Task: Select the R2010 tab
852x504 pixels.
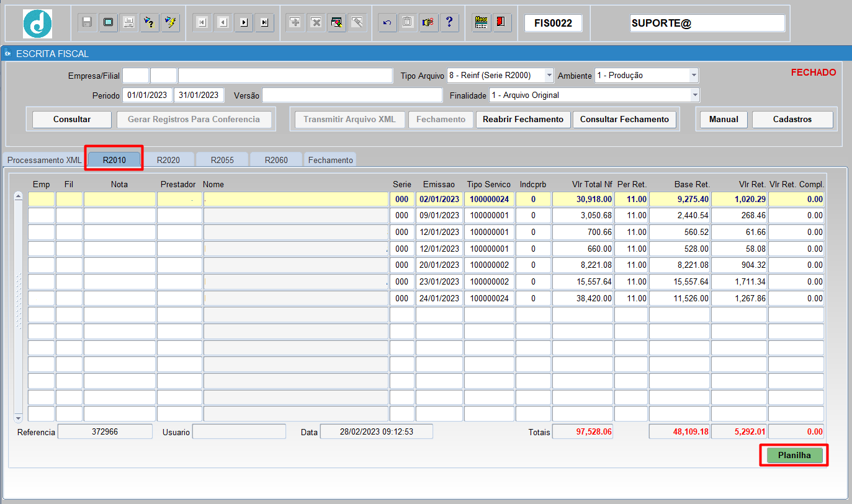Action: [114, 160]
